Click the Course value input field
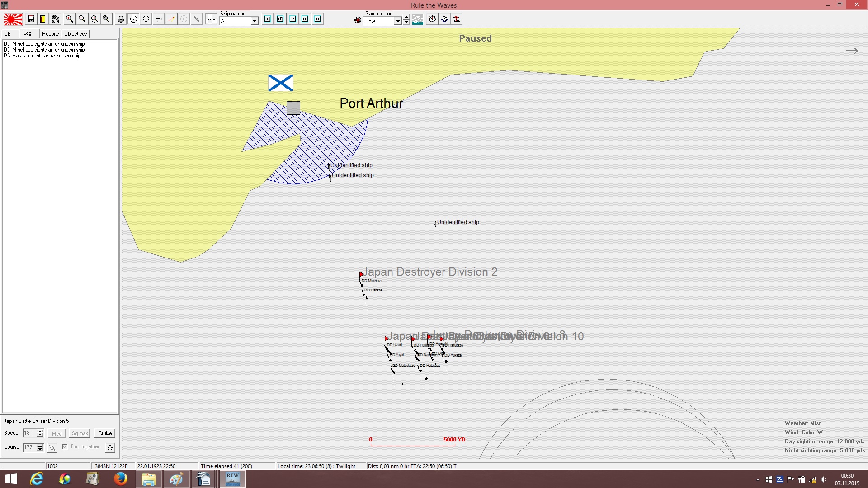 tap(29, 447)
